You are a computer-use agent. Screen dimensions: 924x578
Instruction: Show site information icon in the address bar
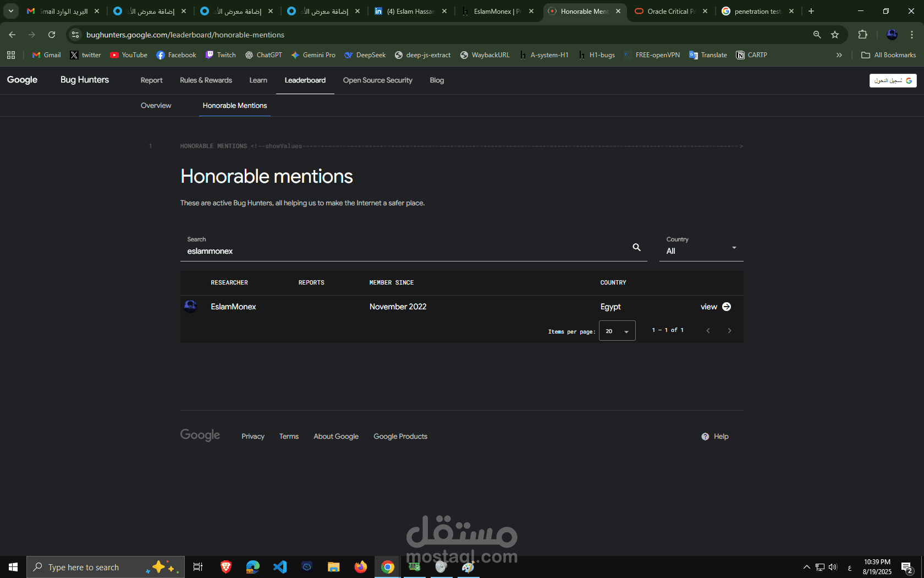pyautogui.click(x=75, y=35)
